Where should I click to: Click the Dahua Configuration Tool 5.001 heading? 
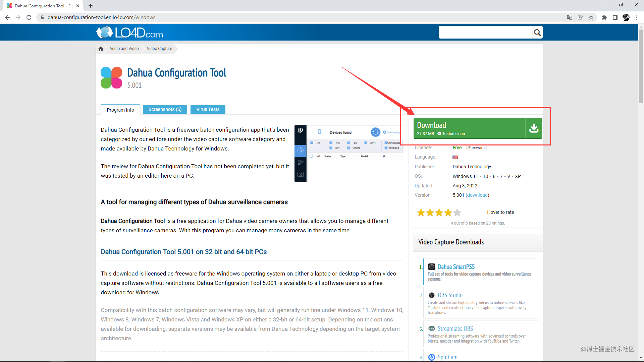[x=184, y=252]
